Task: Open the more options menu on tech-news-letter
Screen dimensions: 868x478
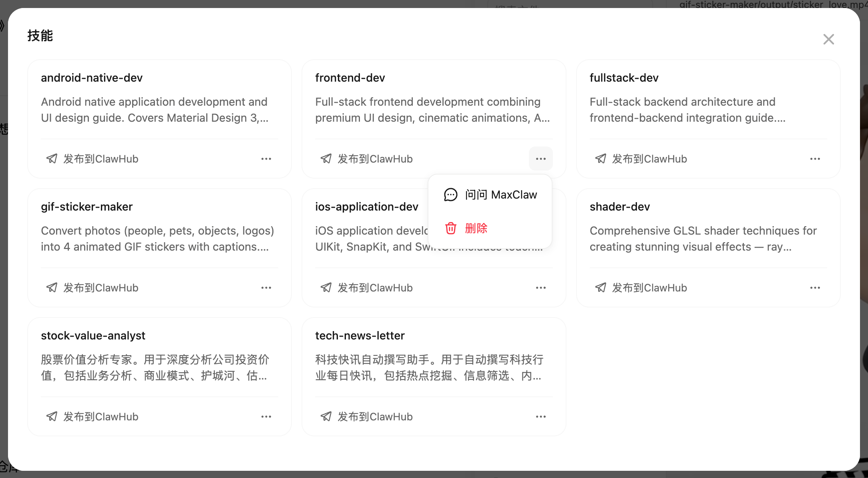Action: coord(540,416)
